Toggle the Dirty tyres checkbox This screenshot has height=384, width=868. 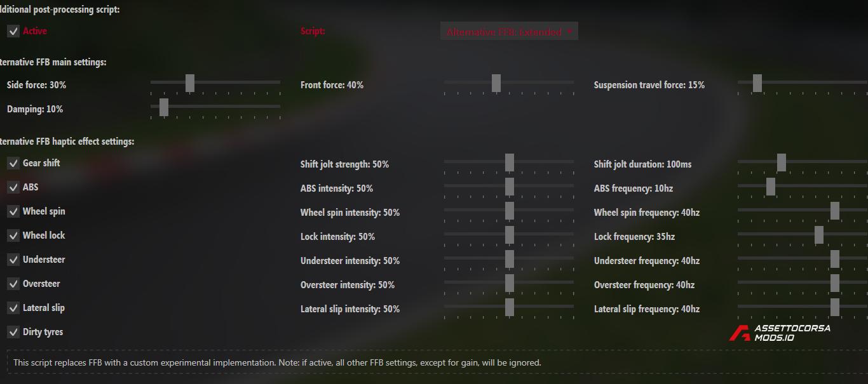pyautogui.click(x=13, y=332)
